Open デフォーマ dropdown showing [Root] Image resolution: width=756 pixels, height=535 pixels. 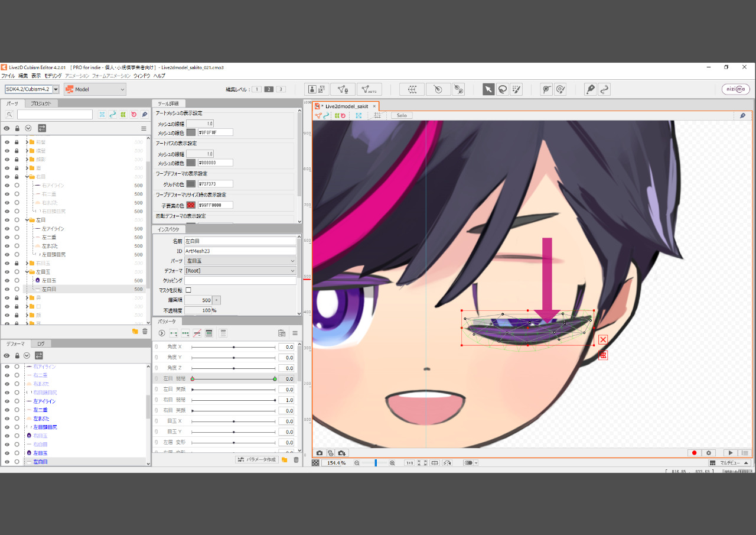240,271
